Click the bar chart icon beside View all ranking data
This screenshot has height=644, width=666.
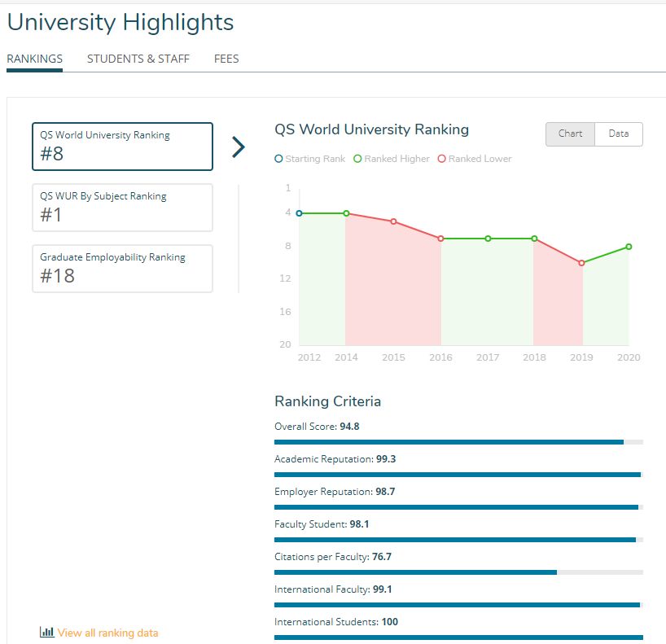[46, 632]
